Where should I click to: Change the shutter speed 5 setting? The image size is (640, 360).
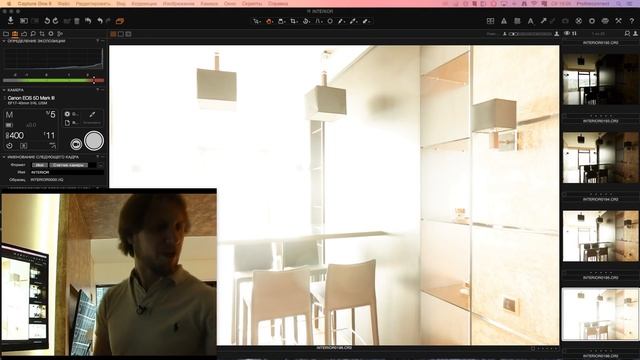[x=51, y=114]
